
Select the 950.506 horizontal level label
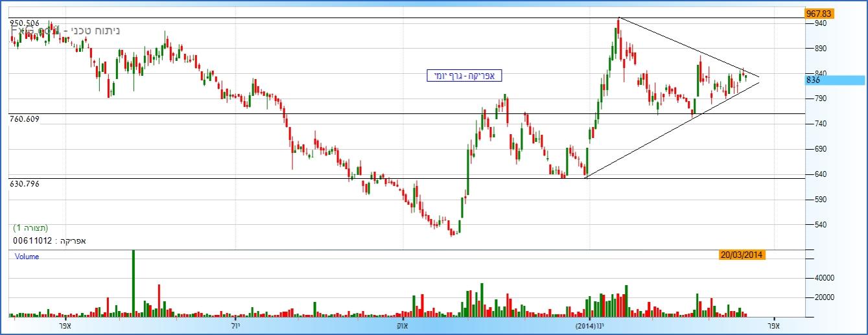tap(25, 23)
